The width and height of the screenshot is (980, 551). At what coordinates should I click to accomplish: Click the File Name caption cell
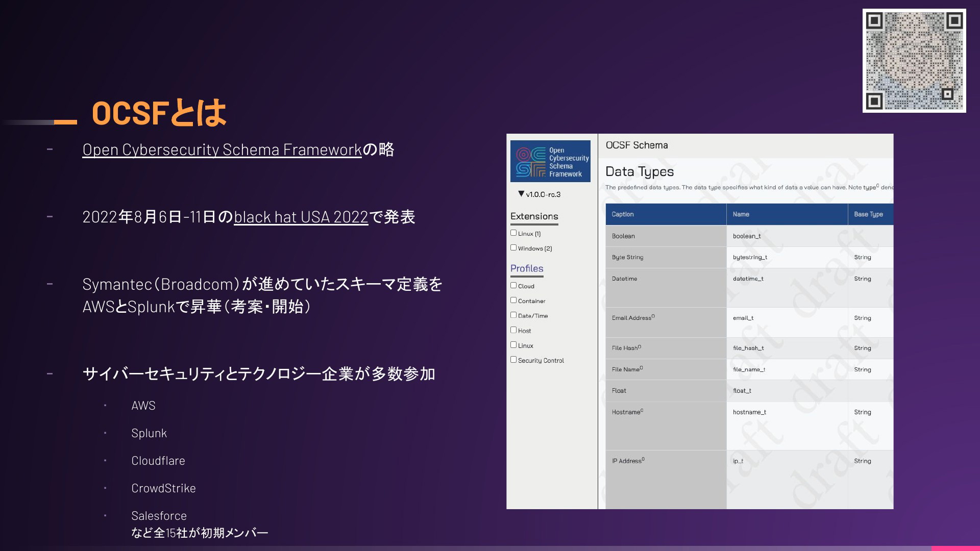[666, 369]
